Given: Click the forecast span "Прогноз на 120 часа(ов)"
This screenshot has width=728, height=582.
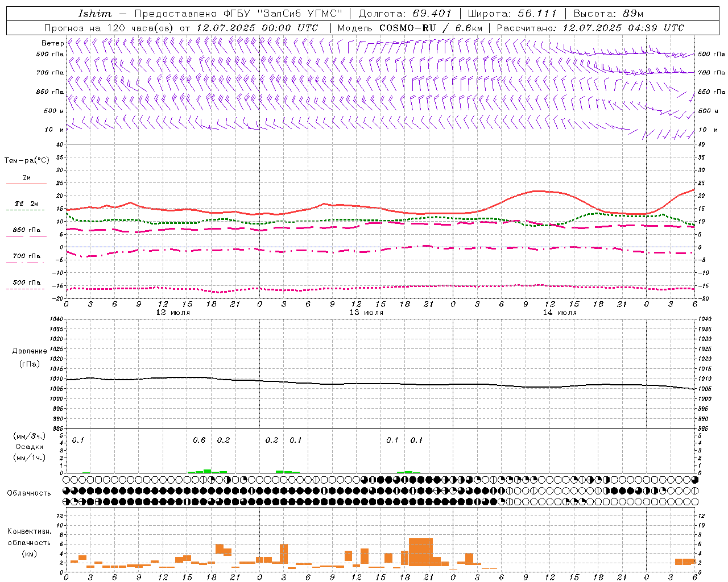Looking at the screenshot, I should click(x=110, y=28).
